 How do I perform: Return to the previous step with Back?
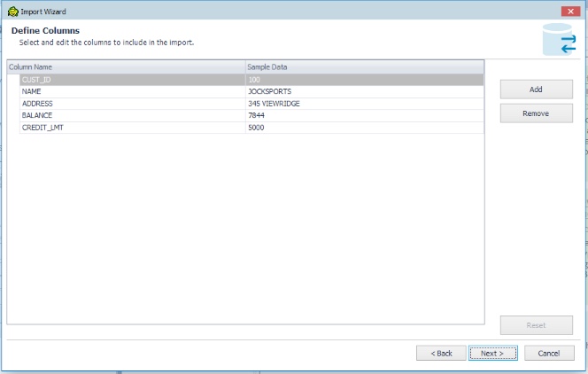tap(441, 353)
